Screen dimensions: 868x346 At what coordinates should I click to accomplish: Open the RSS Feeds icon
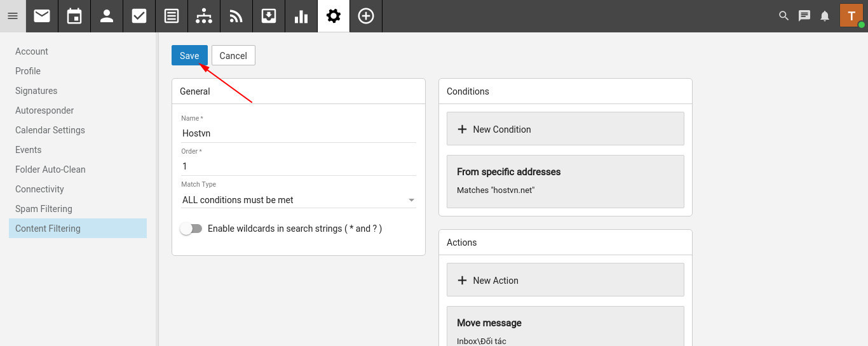[x=236, y=16]
